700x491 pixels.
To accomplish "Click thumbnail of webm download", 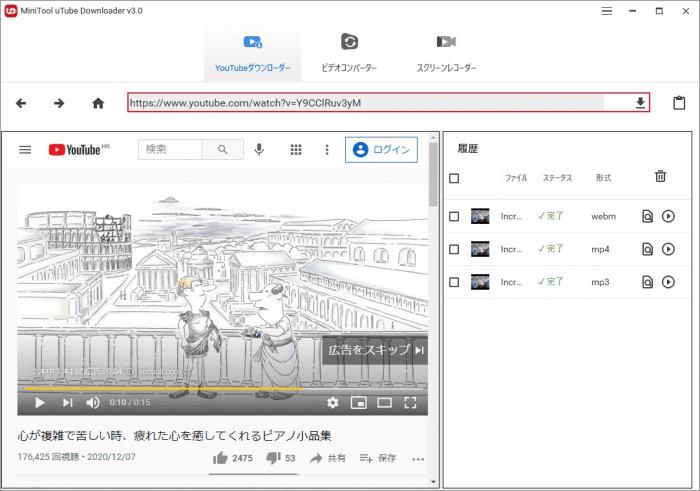I will coord(480,216).
